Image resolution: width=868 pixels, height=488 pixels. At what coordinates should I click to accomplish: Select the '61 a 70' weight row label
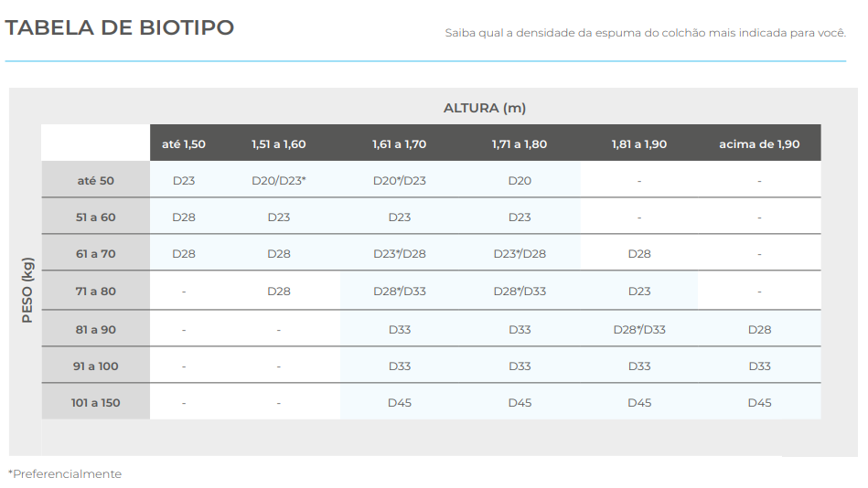[96, 254]
